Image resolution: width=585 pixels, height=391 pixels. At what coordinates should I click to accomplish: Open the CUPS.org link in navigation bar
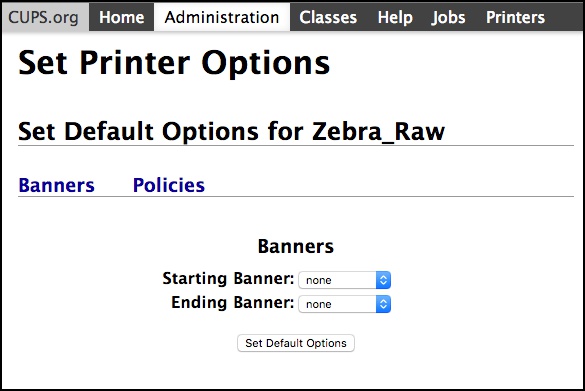coord(44,17)
